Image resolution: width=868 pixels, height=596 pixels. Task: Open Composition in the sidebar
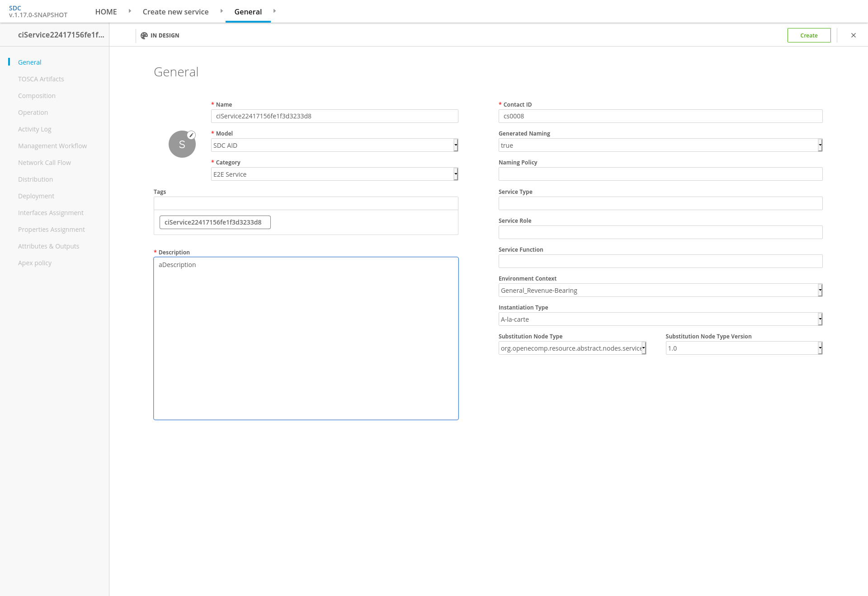(x=37, y=96)
